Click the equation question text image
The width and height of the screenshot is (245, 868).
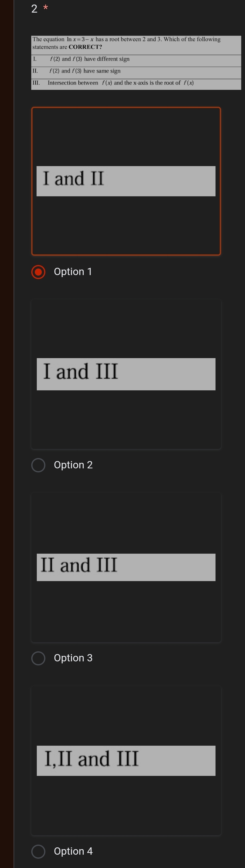136,43
